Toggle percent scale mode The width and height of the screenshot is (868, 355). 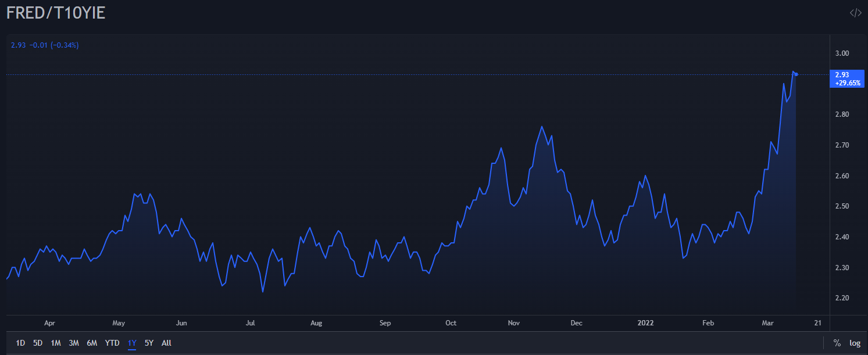(x=837, y=343)
